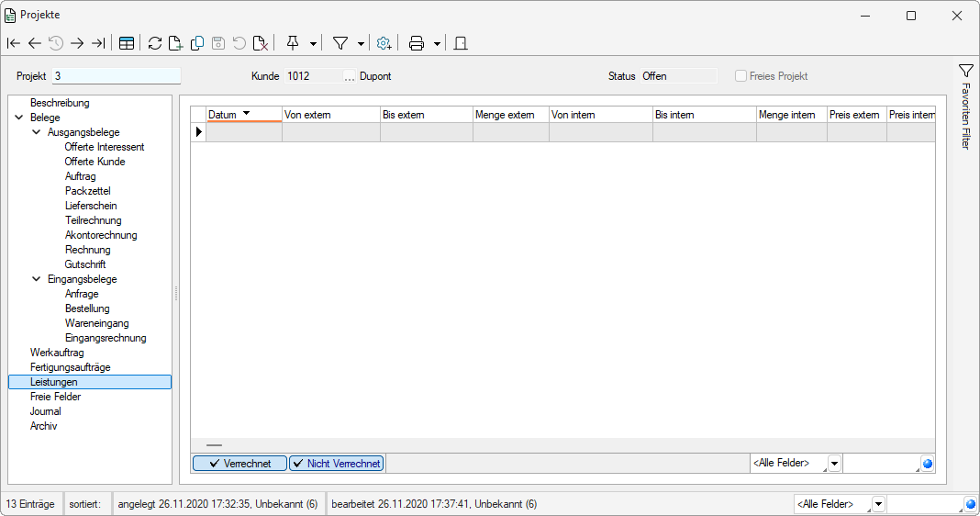The height and width of the screenshot is (516, 980).
Task: Click the Kunde lookup ellipsis button
Action: pos(350,76)
